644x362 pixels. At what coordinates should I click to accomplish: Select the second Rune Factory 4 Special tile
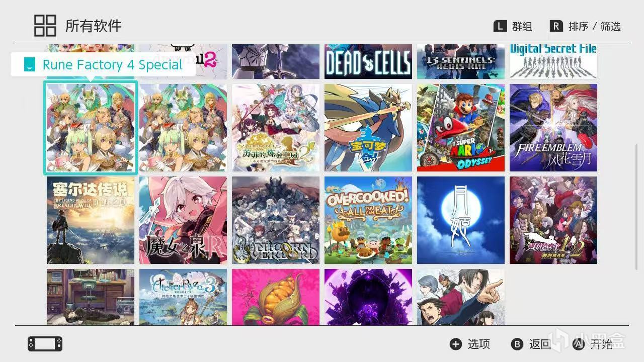[x=183, y=128]
